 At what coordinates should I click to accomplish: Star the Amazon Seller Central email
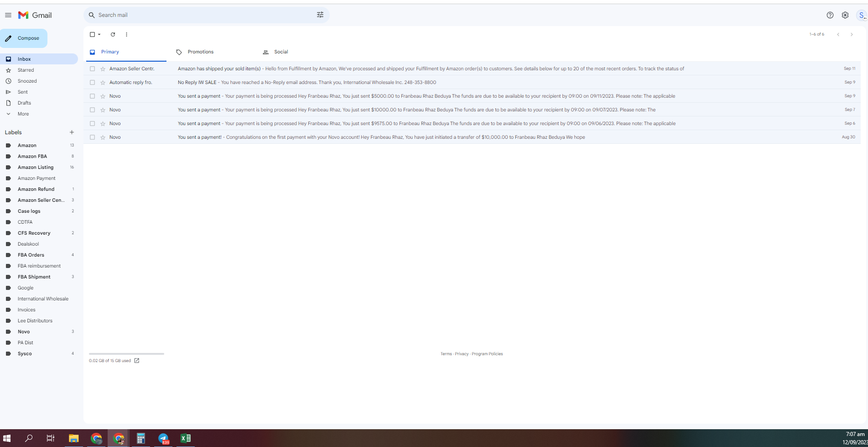pos(103,69)
